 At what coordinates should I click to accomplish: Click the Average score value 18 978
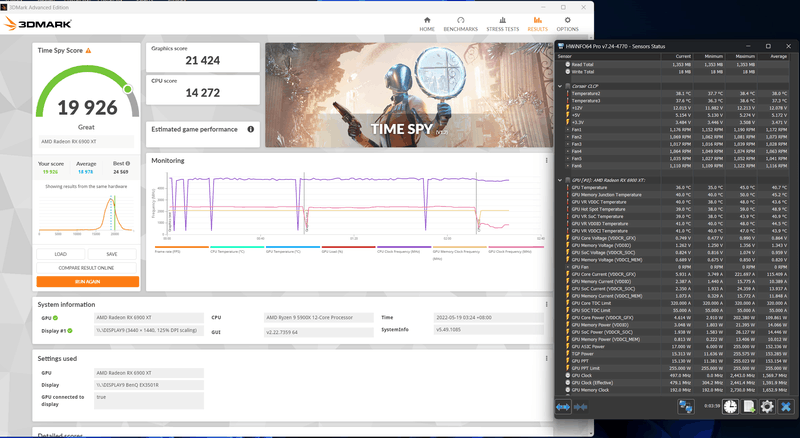pyautogui.click(x=86, y=172)
